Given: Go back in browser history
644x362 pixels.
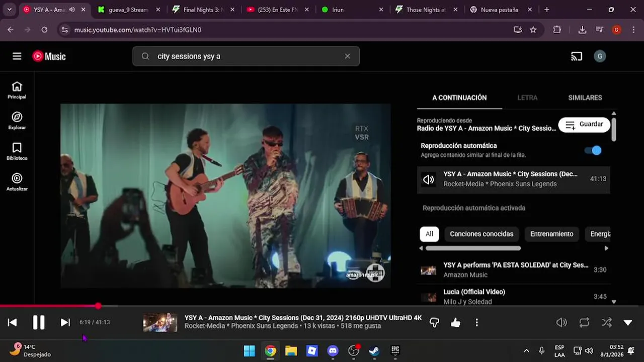Looking at the screenshot, I should tap(11, 30).
